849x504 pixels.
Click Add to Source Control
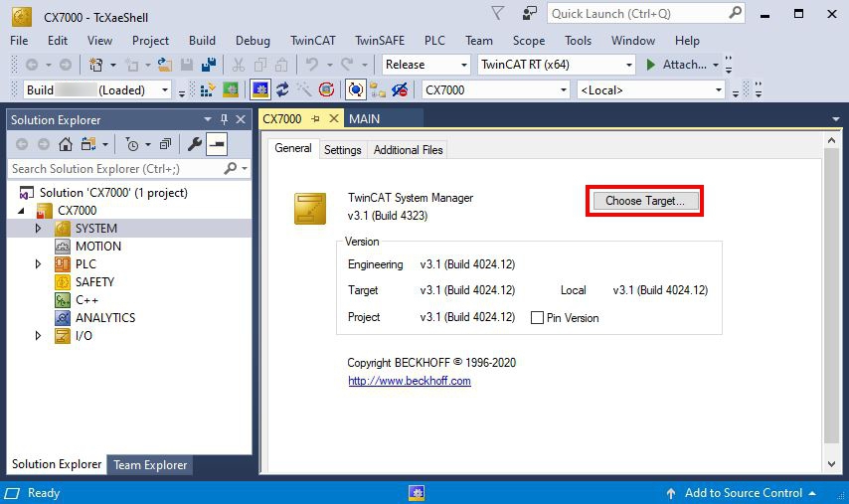click(x=744, y=493)
